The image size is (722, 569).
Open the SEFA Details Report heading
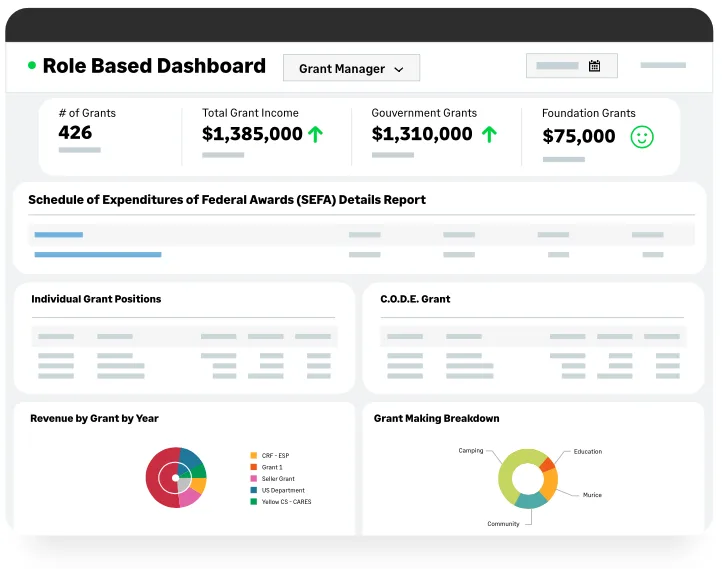tap(227, 200)
